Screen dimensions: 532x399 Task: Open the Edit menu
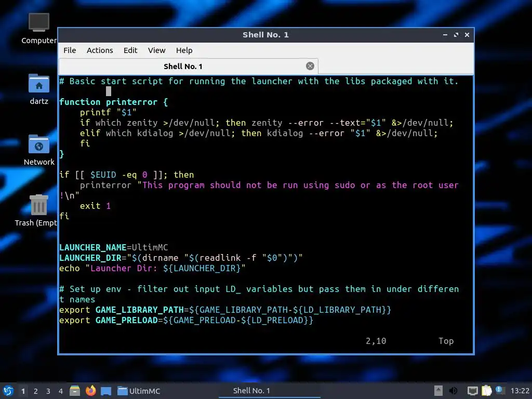(x=130, y=50)
